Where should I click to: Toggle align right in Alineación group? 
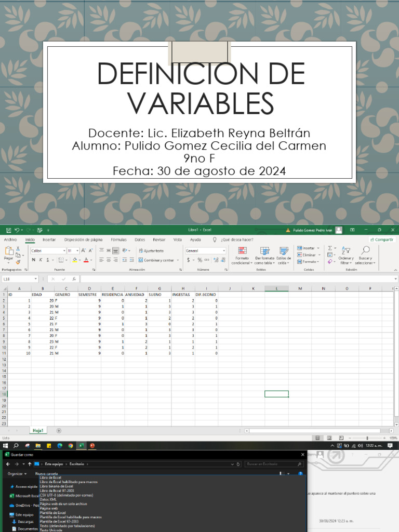(116, 260)
